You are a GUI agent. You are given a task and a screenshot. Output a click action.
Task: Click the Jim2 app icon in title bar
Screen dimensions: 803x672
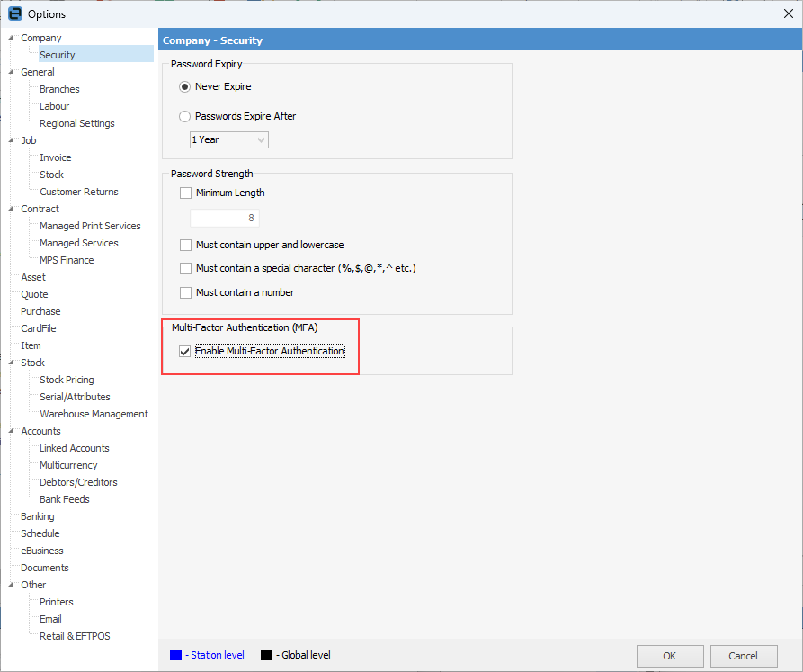tap(15, 13)
